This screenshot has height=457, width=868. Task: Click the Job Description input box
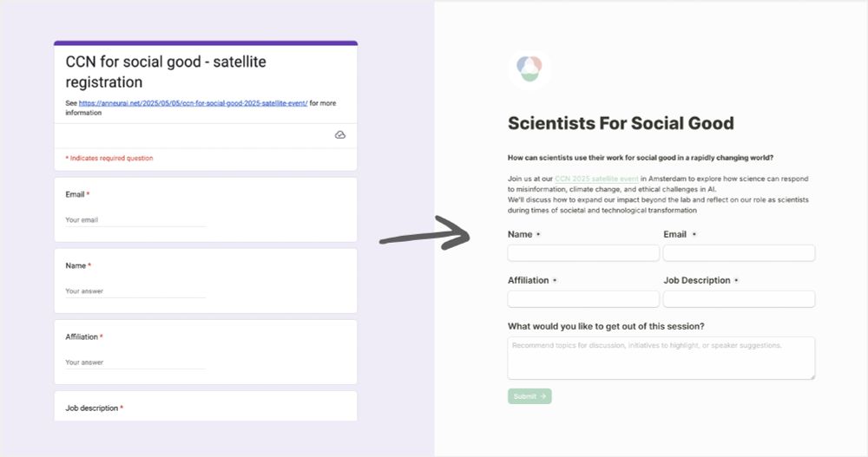point(739,299)
